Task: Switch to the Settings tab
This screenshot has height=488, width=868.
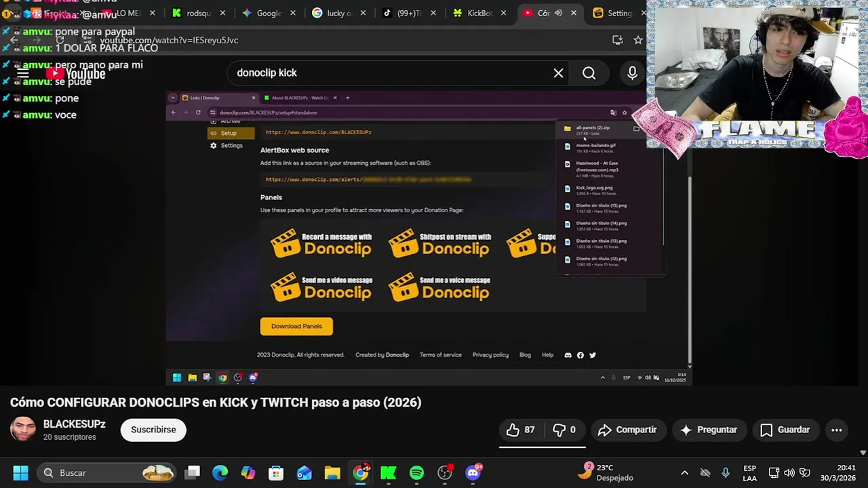Action: tap(618, 13)
